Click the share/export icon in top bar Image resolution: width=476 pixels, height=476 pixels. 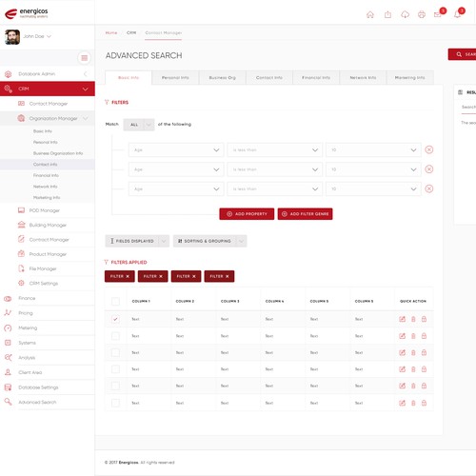[387, 14]
